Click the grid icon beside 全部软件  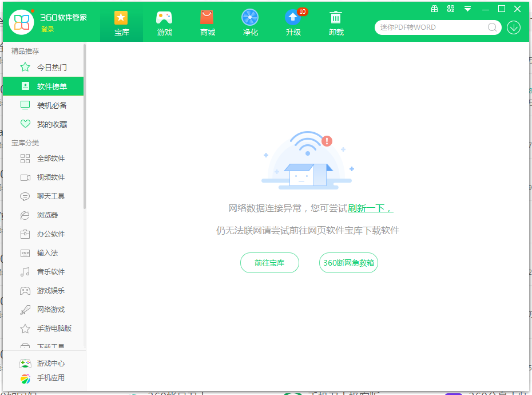pos(25,159)
